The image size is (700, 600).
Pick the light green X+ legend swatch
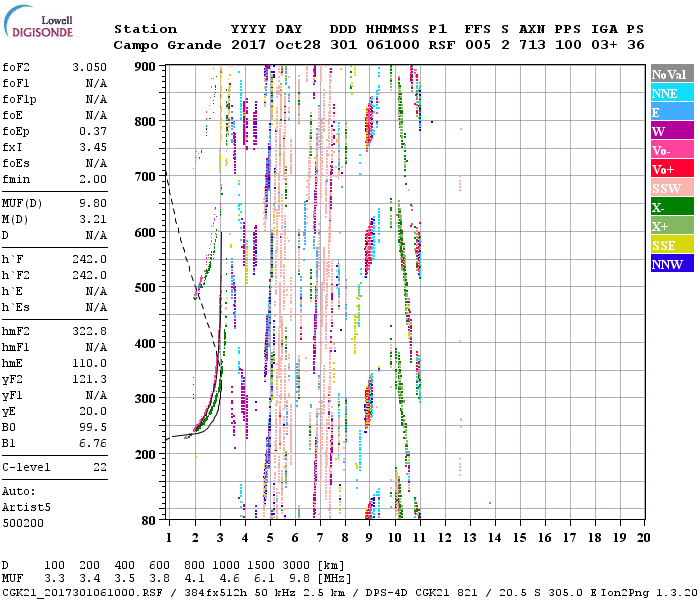pyautogui.click(x=671, y=226)
